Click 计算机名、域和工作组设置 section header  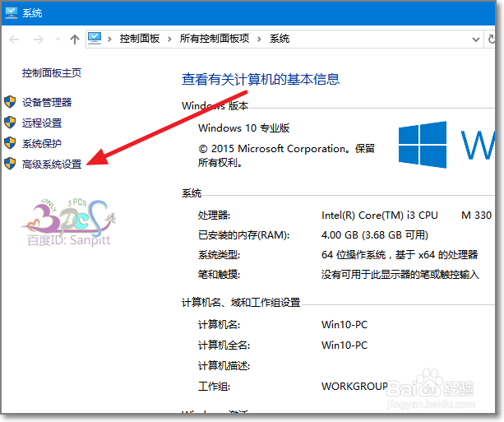241,303
